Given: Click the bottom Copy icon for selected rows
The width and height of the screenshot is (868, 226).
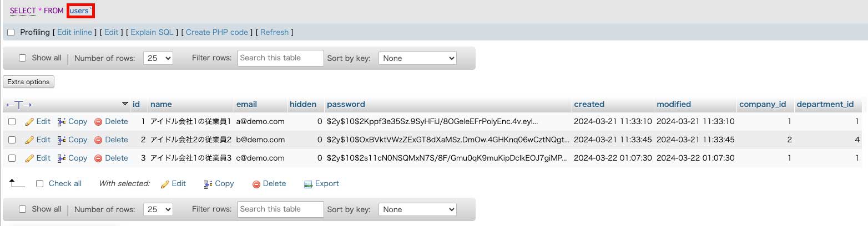Looking at the screenshot, I should [208, 184].
